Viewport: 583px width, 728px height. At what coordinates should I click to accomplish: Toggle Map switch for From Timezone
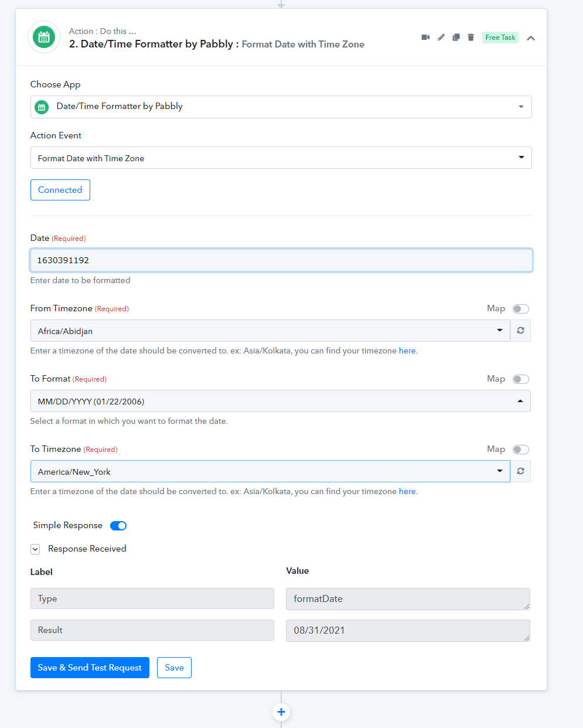coord(520,309)
